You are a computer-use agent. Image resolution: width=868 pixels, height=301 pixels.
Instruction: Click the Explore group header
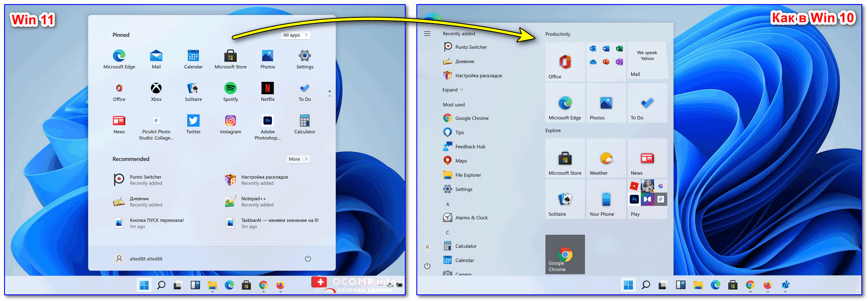[553, 130]
